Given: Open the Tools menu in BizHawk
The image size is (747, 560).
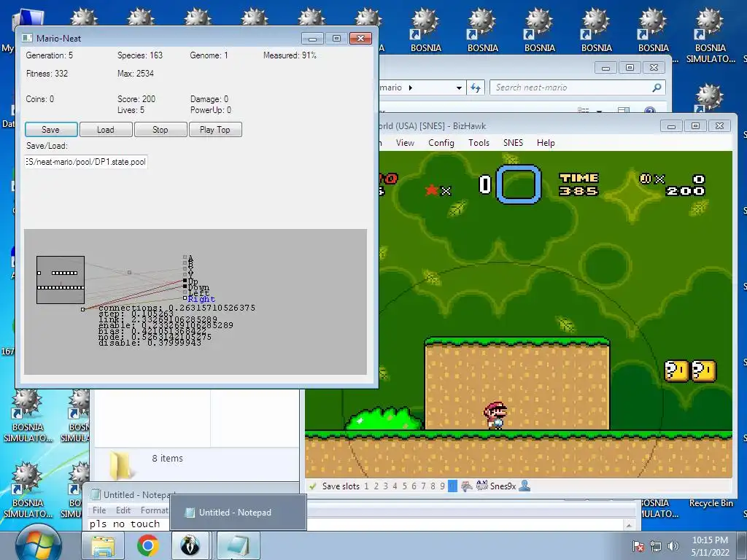Looking at the screenshot, I should tap(479, 143).
